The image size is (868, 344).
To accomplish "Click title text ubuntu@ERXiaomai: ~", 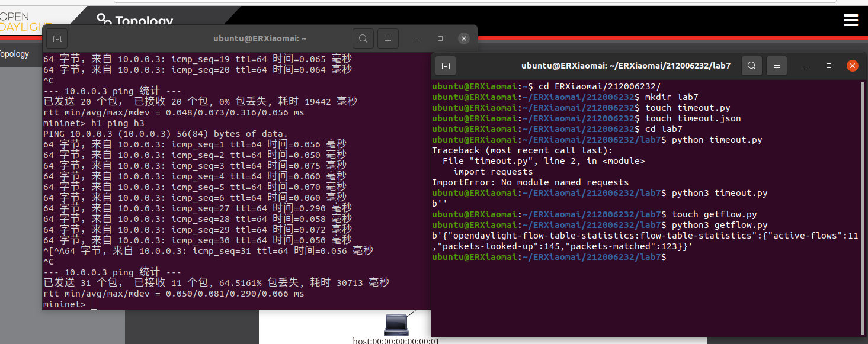I will click(x=260, y=38).
